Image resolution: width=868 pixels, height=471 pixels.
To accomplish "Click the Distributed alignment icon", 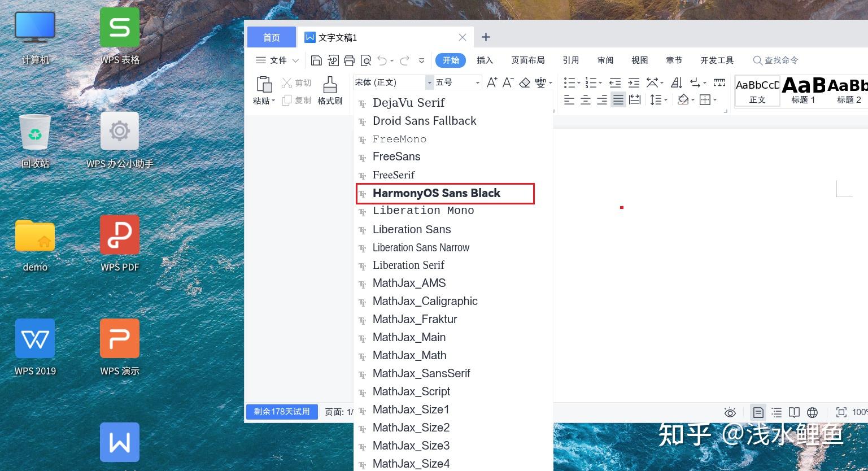I will [635, 100].
